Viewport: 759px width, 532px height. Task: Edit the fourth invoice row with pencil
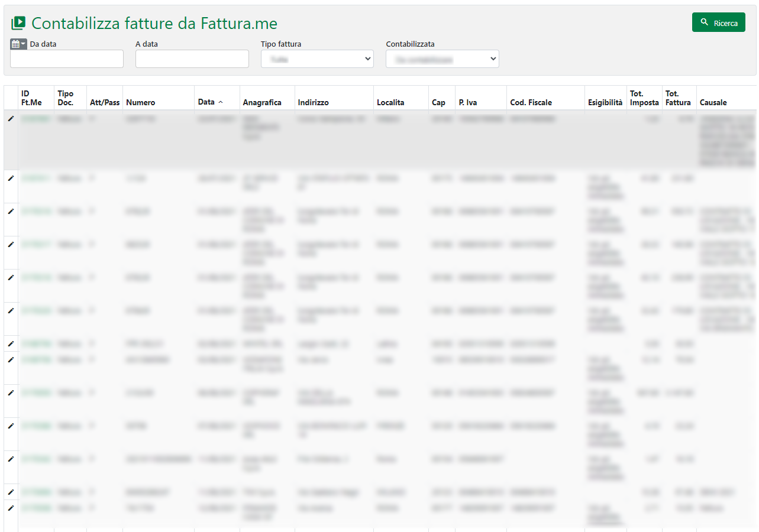pyautogui.click(x=11, y=244)
